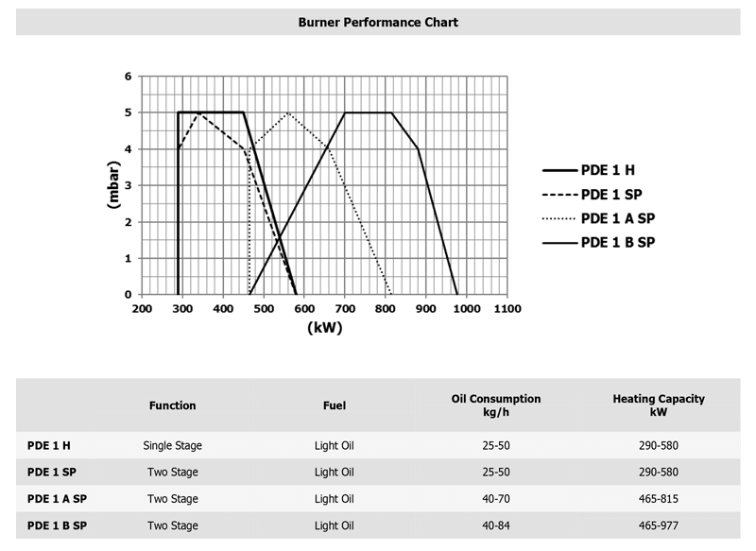Select the PDE 1 A SP table row label
This screenshot has width=756, height=551.
57,499
